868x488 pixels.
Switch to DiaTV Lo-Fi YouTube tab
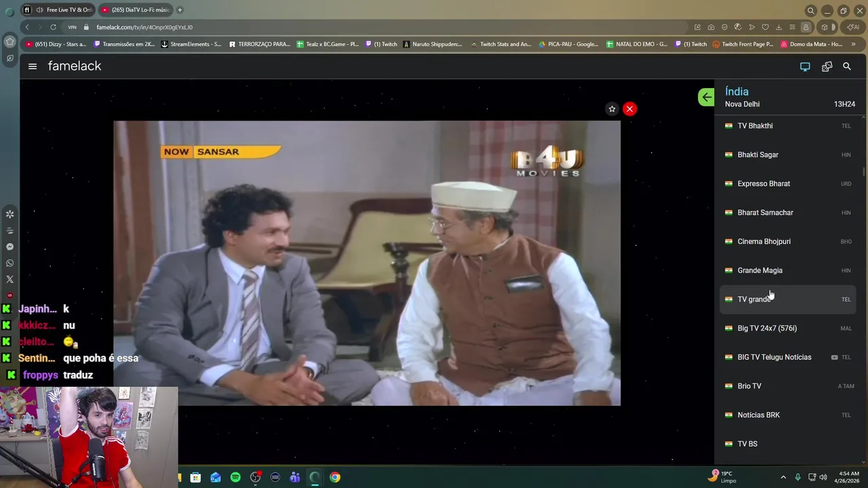pos(136,10)
